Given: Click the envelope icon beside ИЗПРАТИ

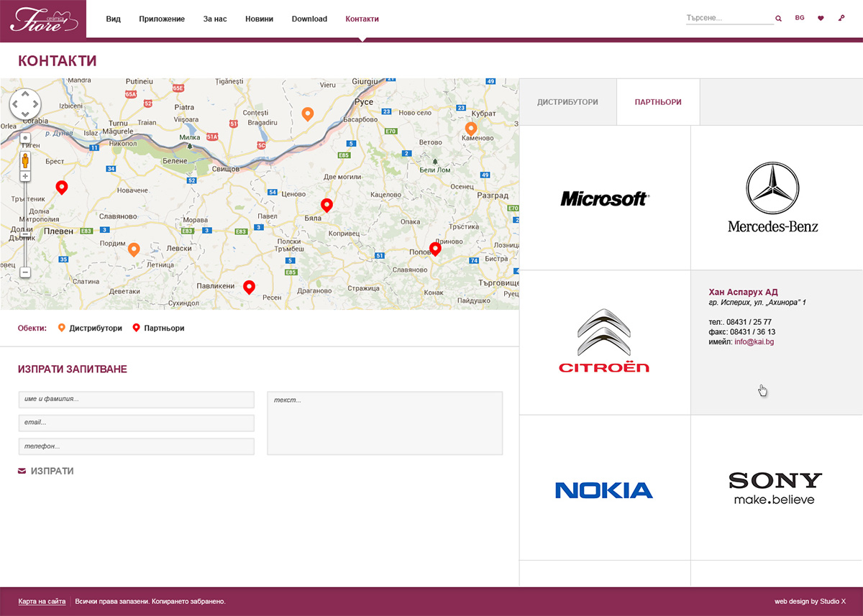Looking at the screenshot, I should pos(22,471).
